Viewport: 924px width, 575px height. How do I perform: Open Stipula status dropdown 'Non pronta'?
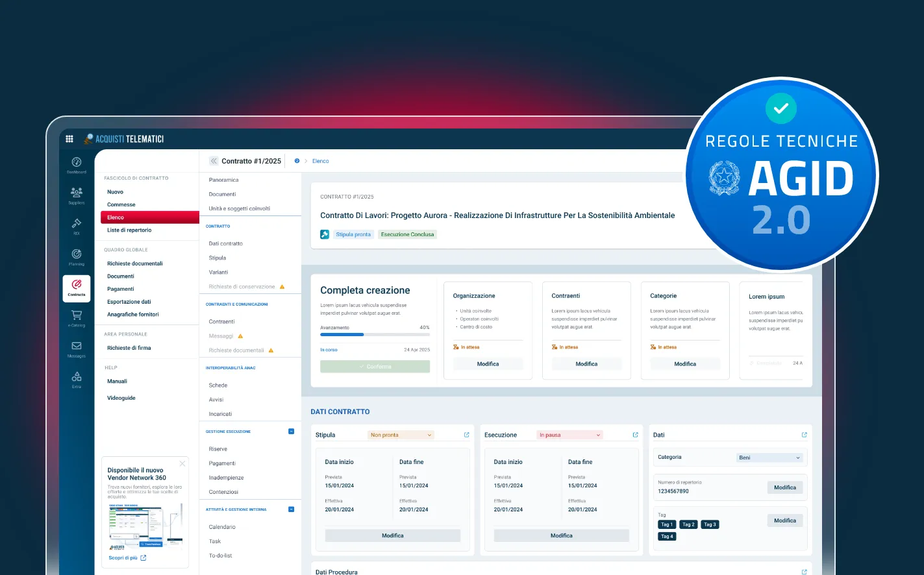[401, 435]
